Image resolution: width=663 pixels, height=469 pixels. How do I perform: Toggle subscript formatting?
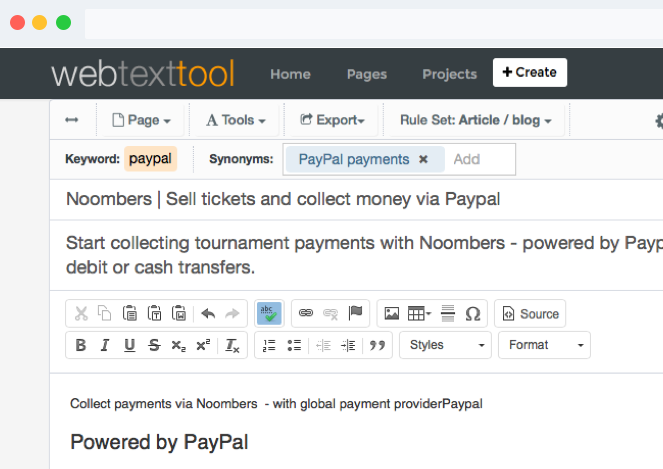pyautogui.click(x=178, y=346)
